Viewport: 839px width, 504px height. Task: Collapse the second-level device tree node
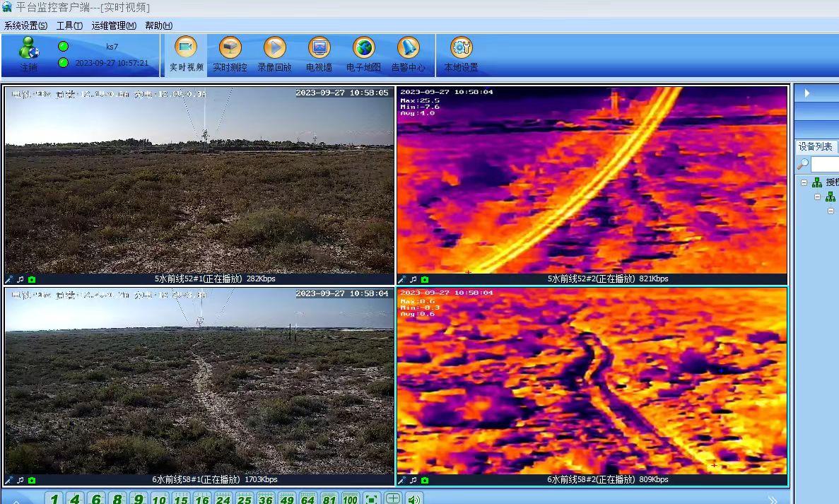point(817,197)
